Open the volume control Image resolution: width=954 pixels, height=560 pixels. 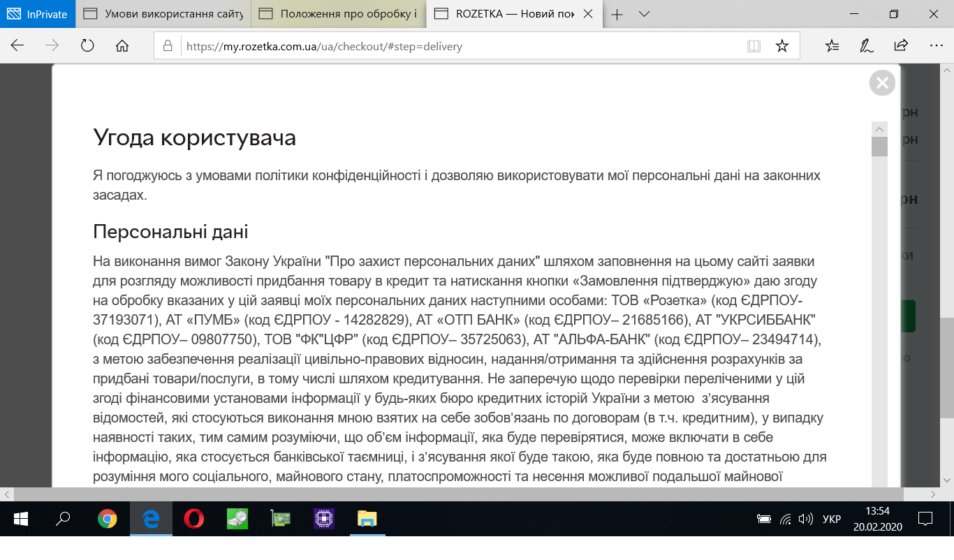click(x=806, y=519)
